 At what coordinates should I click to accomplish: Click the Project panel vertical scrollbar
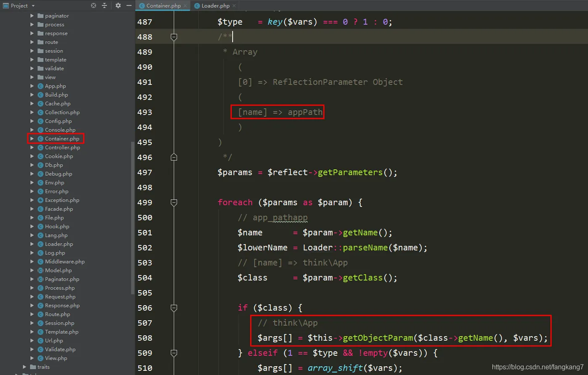pyautogui.click(x=133, y=218)
